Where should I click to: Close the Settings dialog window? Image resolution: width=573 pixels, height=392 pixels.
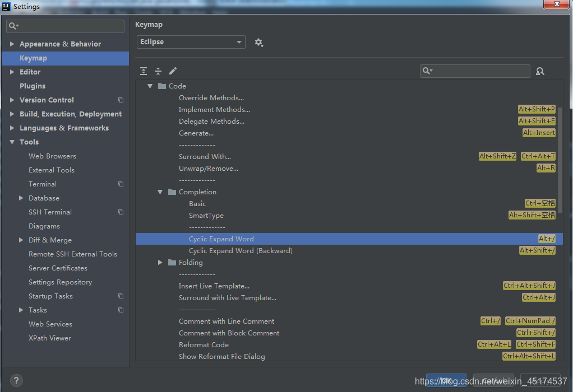(x=557, y=4)
